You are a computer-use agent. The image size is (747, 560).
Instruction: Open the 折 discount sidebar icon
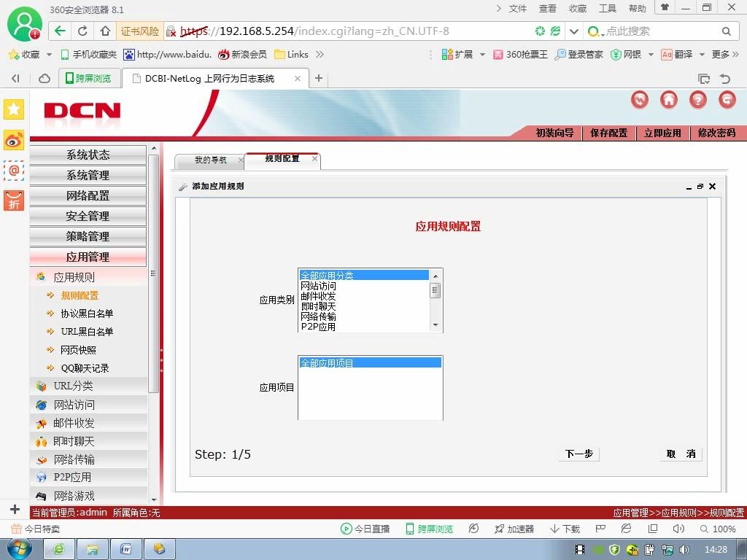coord(14,201)
